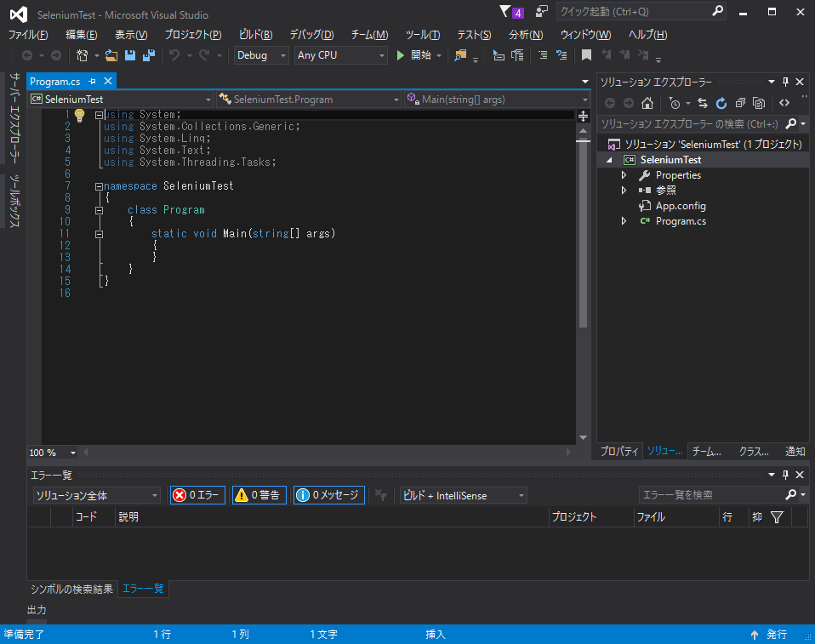Toggle the Show All Files icon
The width and height of the screenshot is (815, 644).
[x=759, y=103]
